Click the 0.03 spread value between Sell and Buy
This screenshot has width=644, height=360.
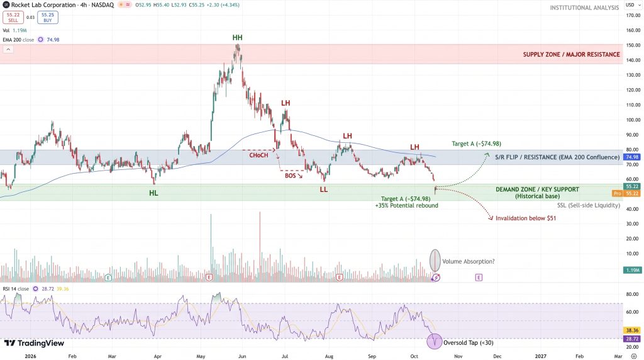(30, 17)
